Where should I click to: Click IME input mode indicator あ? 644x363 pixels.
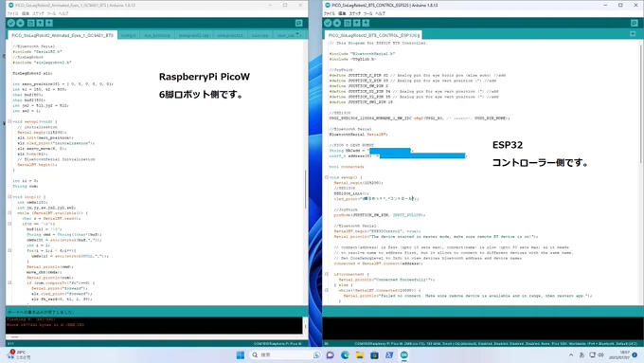(582, 354)
